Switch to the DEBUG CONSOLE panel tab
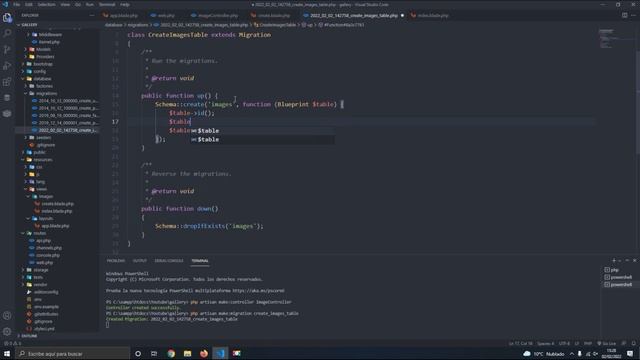The height and width of the screenshot is (360, 640). (169, 260)
